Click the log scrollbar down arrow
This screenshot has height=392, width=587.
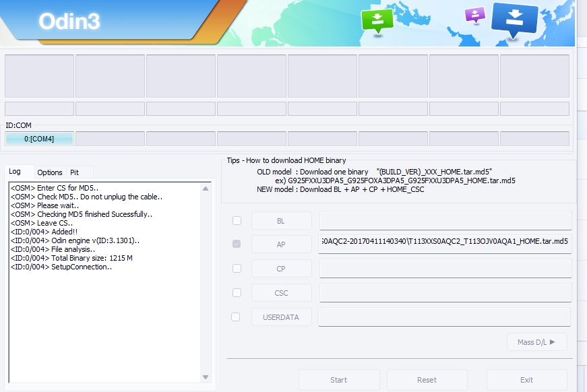click(206, 377)
